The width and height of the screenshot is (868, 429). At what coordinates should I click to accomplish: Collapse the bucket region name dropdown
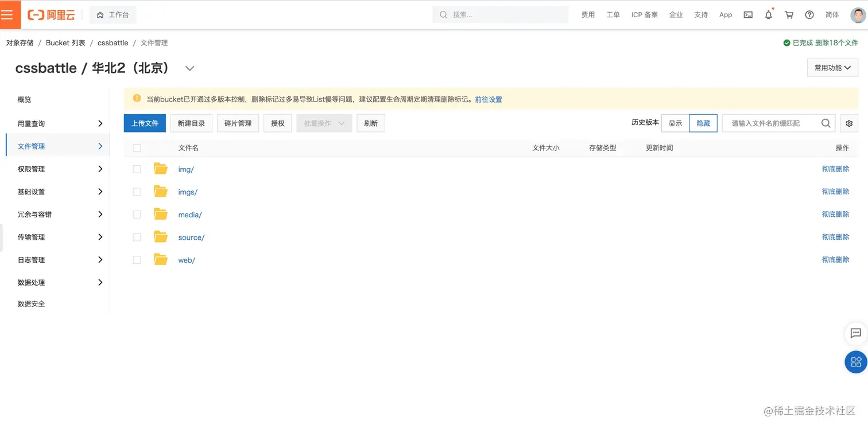coord(189,68)
